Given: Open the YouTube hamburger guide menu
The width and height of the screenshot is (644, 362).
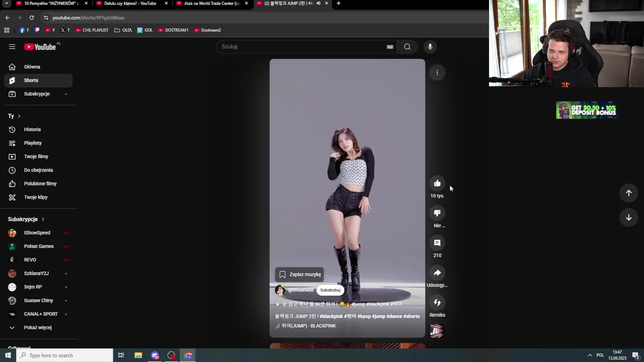Looking at the screenshot, I should point(12,47).
